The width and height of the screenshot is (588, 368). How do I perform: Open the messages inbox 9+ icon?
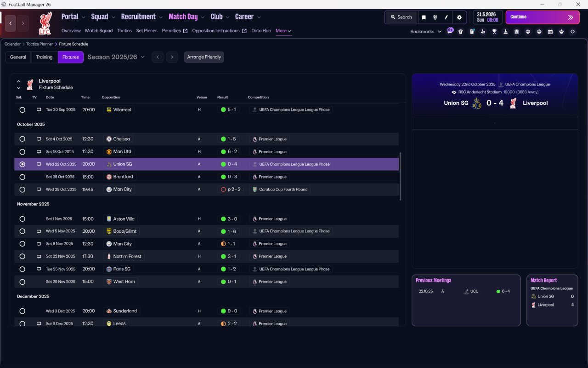(x=450, y=31)
